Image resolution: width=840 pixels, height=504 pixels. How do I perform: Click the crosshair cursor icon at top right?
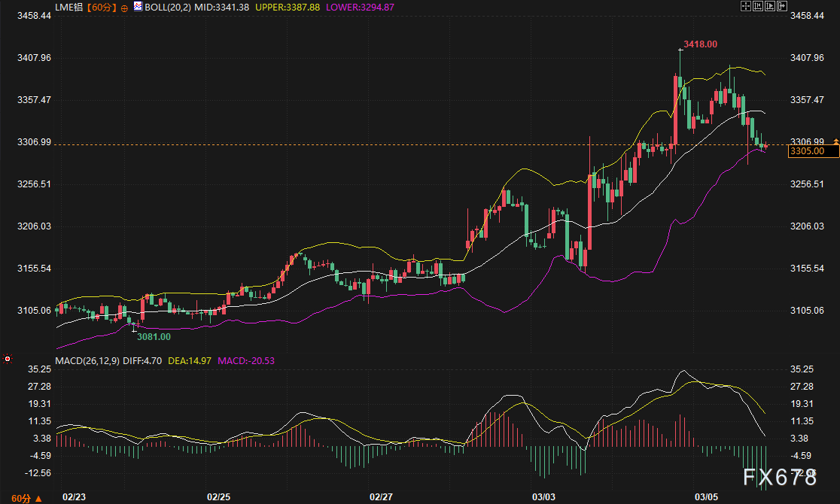(746, 6)
